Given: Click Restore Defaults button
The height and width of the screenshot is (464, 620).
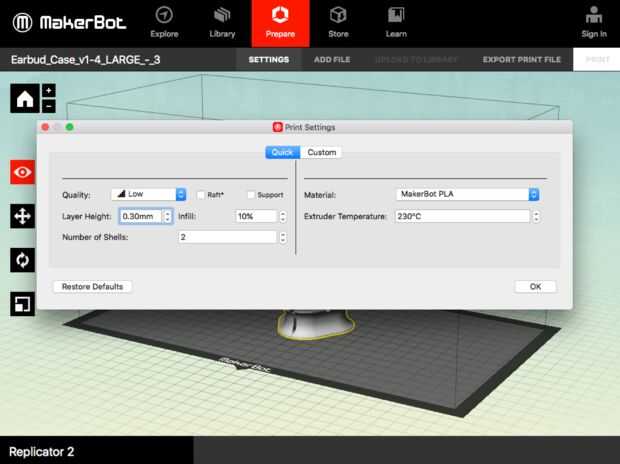Looking at the screenshot, I should pyautogui.click(x=93, y=286).
